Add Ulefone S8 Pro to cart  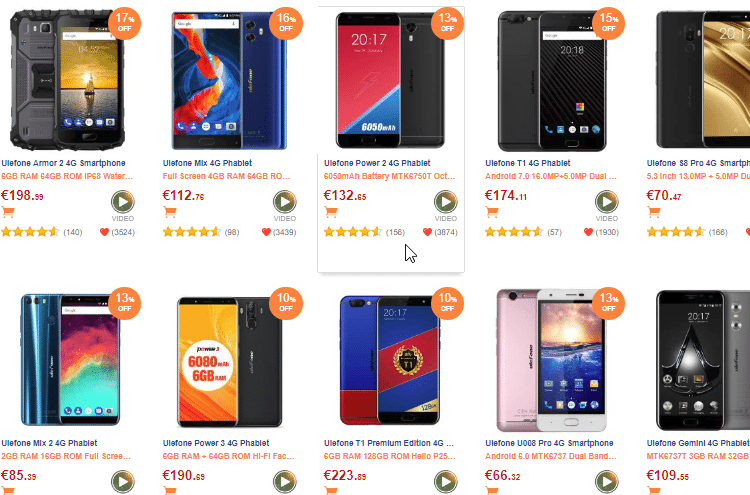coord(654,212)
